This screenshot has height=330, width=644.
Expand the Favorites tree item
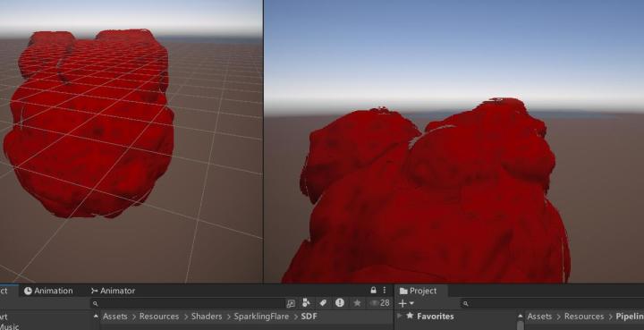[x=399, y=316]
